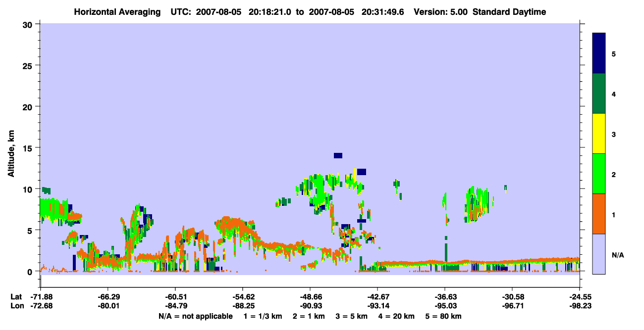The width and height of the screenshot is (644, 330).
Task: Click the dark green level 4 legend swatch
Action: click(599, 94)
